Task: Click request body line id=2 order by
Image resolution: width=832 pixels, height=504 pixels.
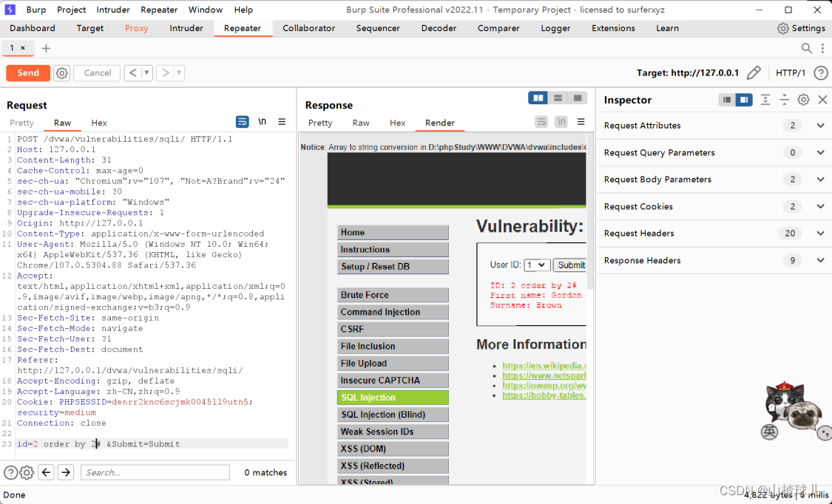Action: click(x=153, y=444)
